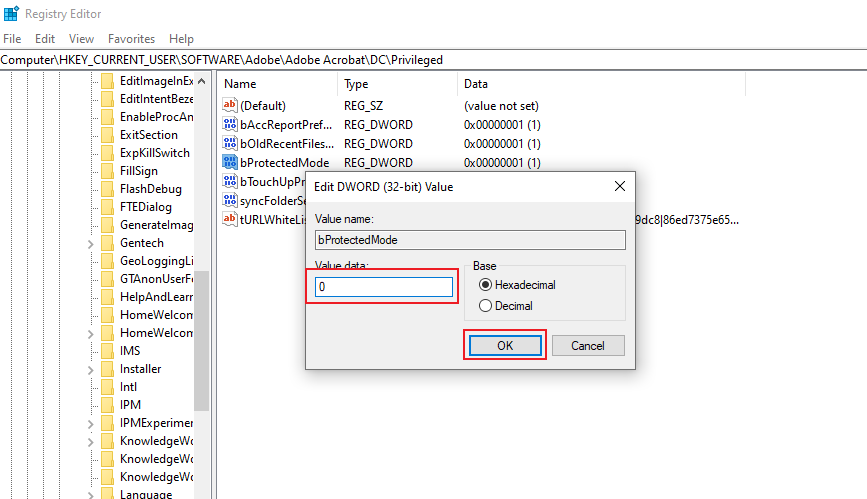Click the EnableProcAn folder icon

click(107, 117)
